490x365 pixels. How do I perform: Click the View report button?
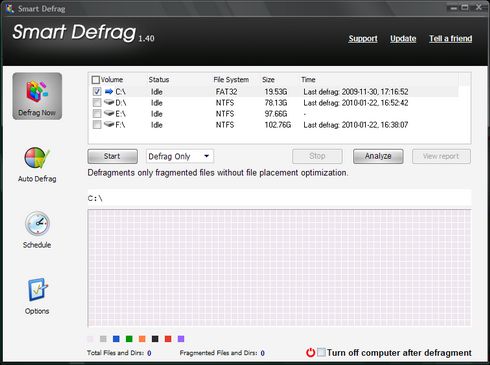(441, 156)
